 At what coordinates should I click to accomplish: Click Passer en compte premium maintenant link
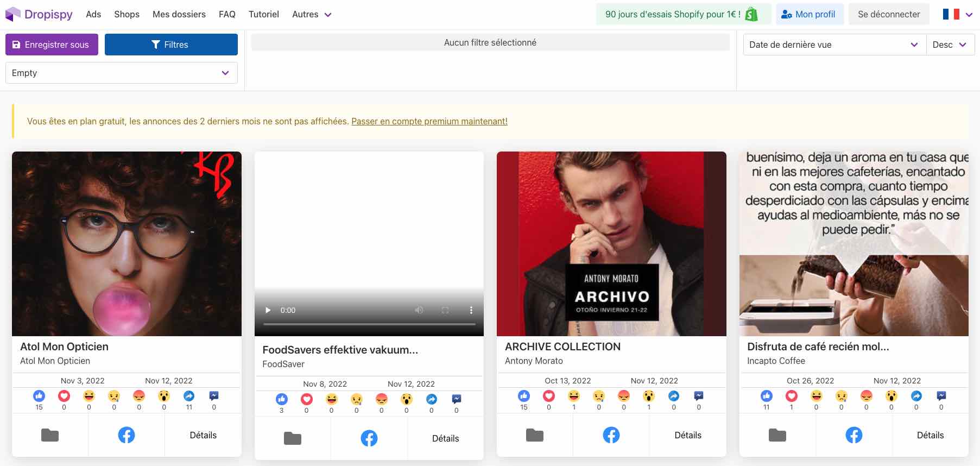coord(429,121)
